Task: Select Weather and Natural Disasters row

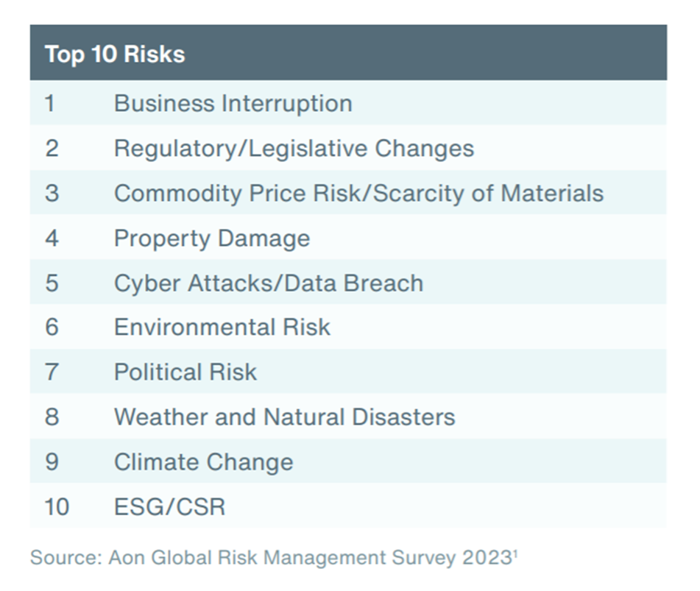Action: 348,417
